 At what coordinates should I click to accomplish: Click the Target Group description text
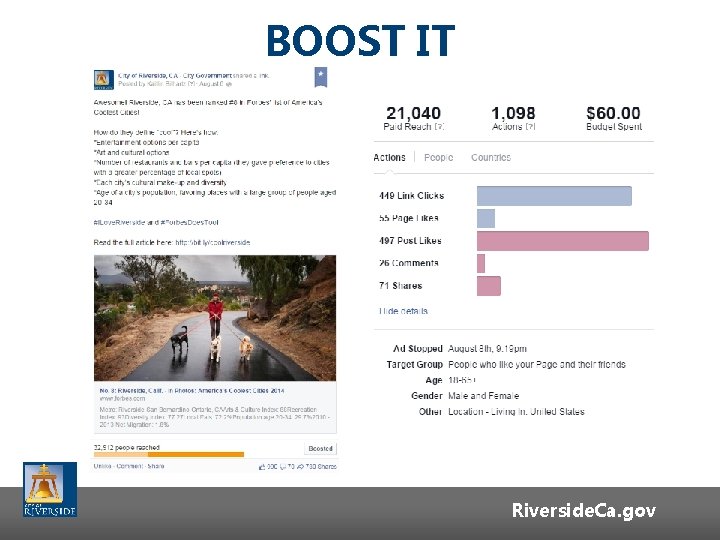coord(537,364)
